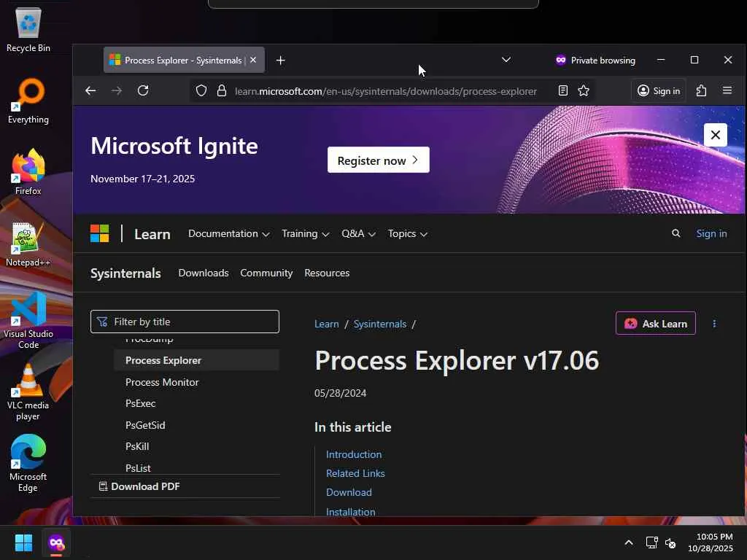This screenshot has height=560, width=747.
Task: Click the Firefox account Sign in button
Action: point(659,90)
